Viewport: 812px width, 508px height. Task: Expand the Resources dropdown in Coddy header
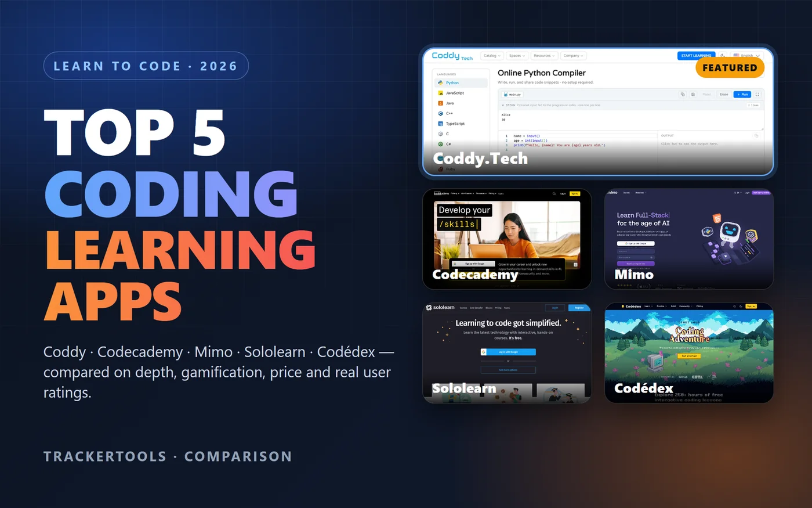point(544,56)
